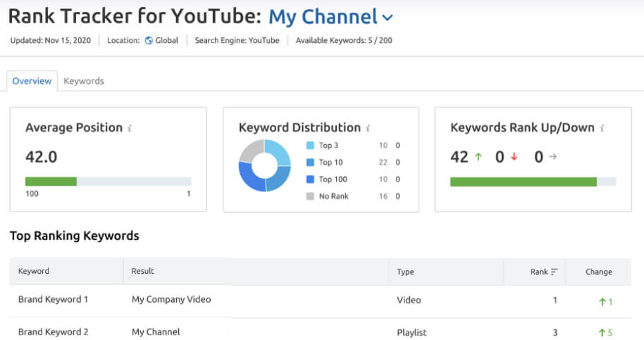Click the Top 10 legend label
Image resolution: width=644 pixels, height=340 pixels.
click(x=330, y=162)
